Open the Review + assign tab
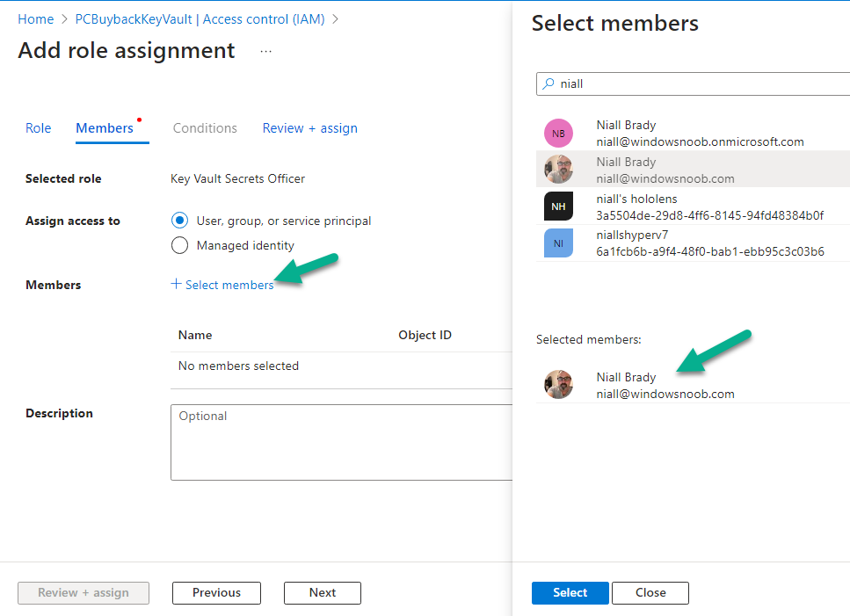 point(310,128)
